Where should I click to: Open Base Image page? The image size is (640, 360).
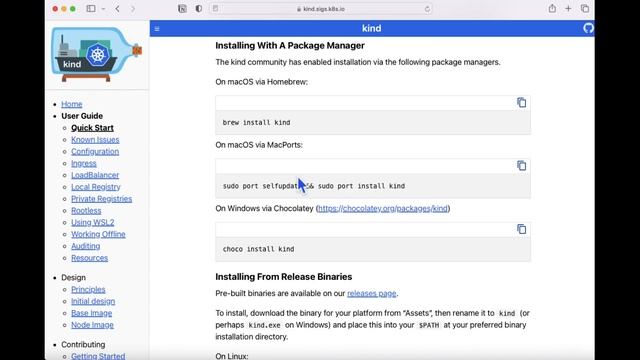tap(91, 313)
